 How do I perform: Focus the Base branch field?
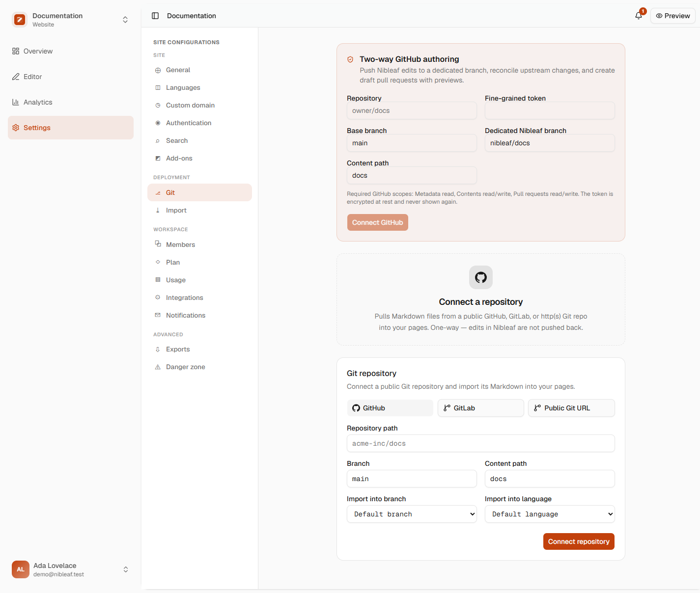pyautogui.click(x=412, y=143)
